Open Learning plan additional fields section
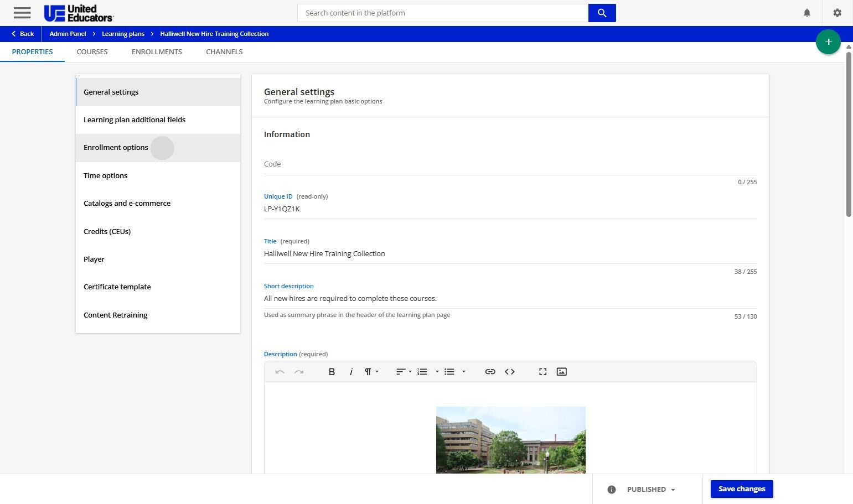 click(x=158, y=119)
